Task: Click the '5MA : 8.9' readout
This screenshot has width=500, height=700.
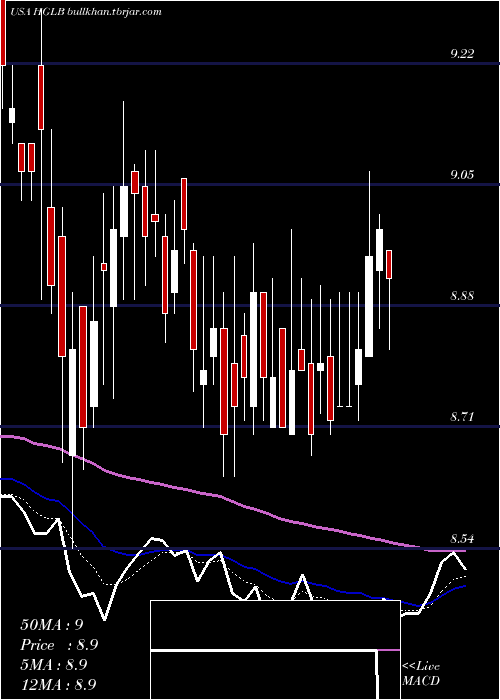Action: click(x=54, y=665)
